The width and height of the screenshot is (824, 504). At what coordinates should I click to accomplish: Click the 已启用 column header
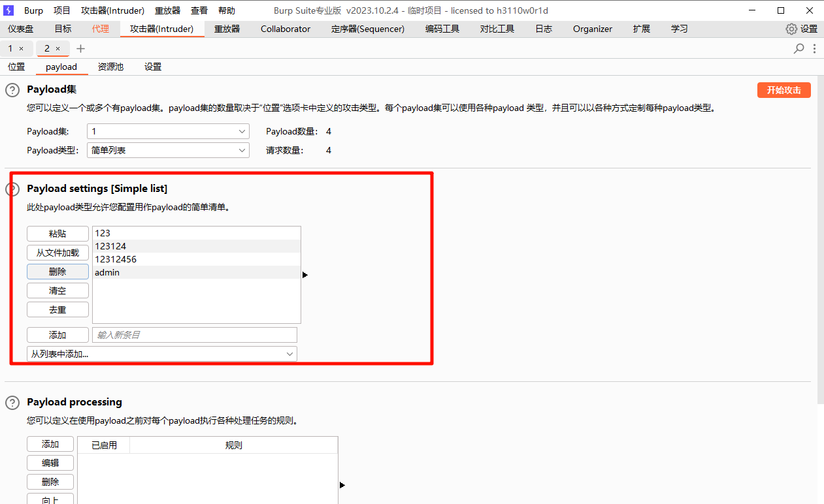click(x=104, y=445)
